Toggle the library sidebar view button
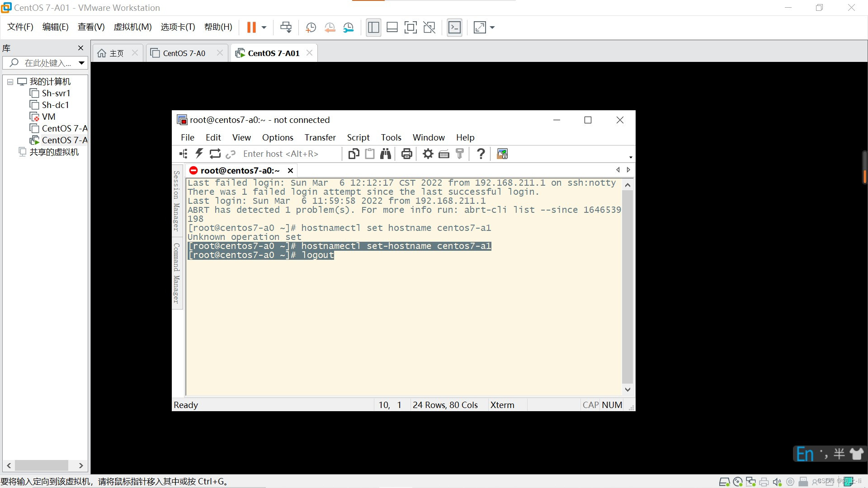Viewport: 868px width, 488px height. pyautogui.click(x=373, y=28)
